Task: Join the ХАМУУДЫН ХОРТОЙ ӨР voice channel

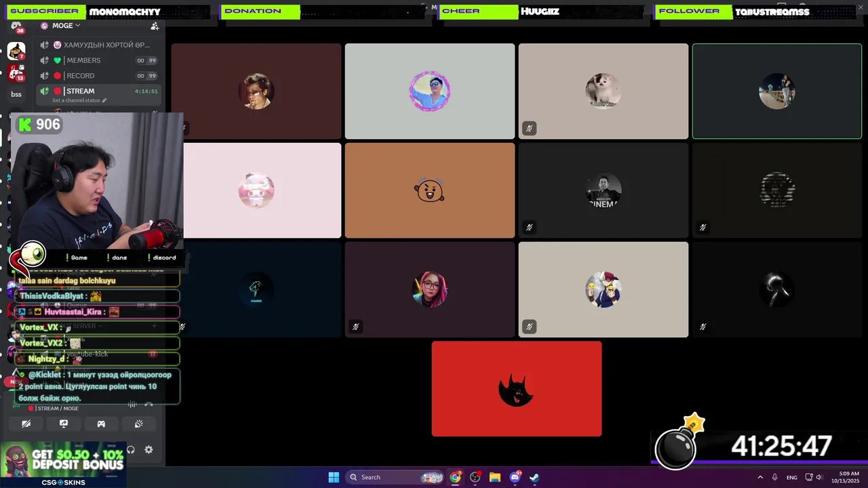Action: tap(98, 45)
